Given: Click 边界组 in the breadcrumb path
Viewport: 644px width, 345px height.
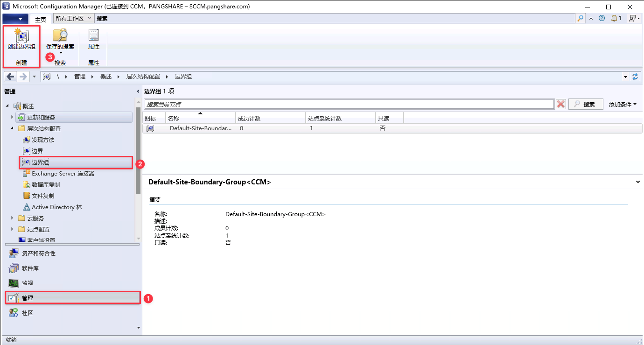Looking at the screenshot, I should coord(183,77).
